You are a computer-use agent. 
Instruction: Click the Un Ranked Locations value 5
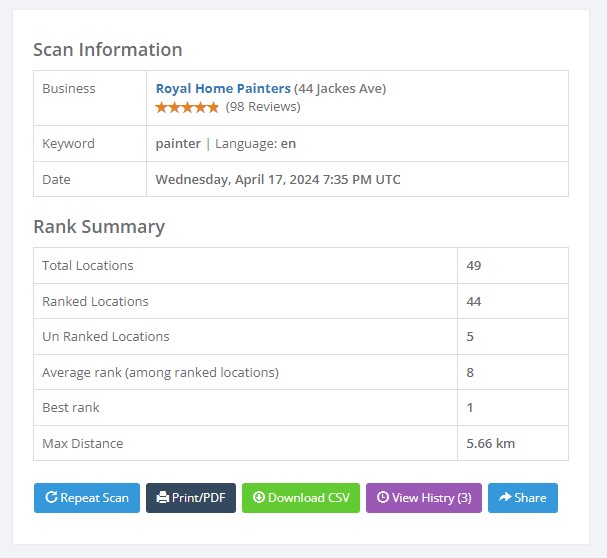(x=470, y=336)
